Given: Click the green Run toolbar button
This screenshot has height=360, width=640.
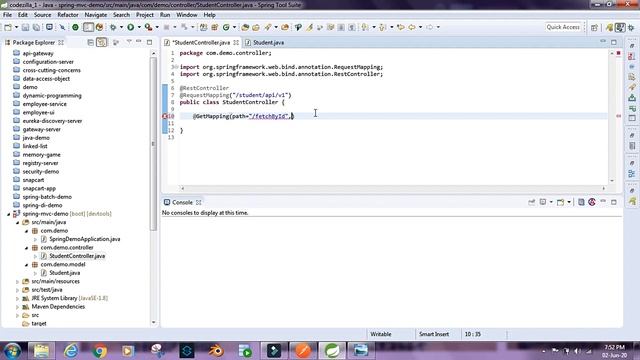Looking at the screenshot, I should (131, 27).
